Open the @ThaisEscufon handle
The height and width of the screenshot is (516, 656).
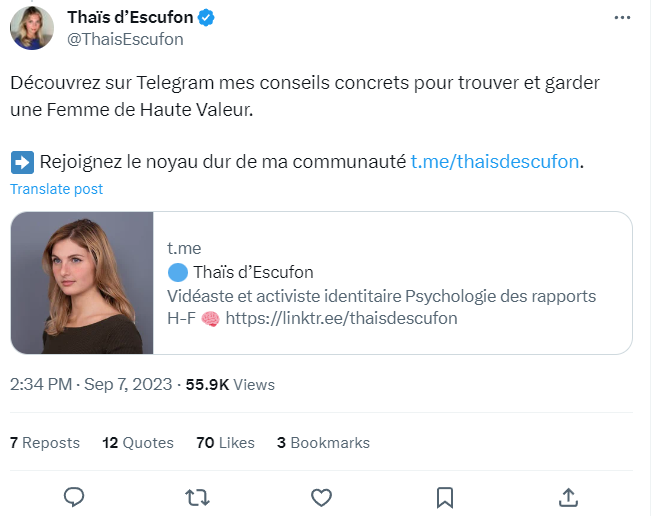point(125,39)
